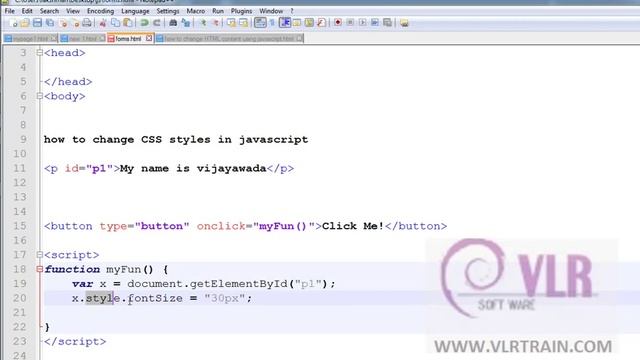Toggle Show All Characters
Viewport: 640px width, 360px height.
(x=272, y=23)
